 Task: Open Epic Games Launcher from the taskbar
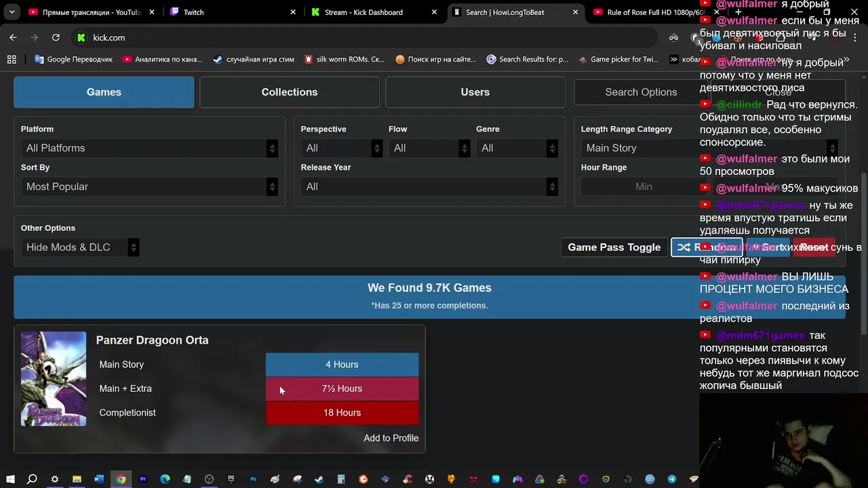pos(231,479)
